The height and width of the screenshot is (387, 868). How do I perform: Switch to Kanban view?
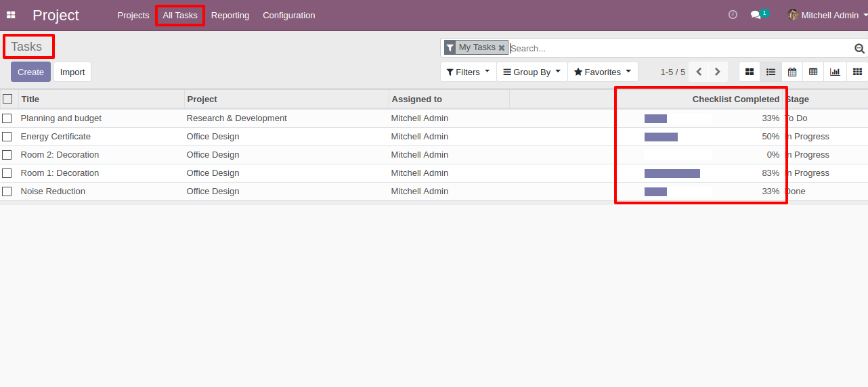[x=750, y=72]
